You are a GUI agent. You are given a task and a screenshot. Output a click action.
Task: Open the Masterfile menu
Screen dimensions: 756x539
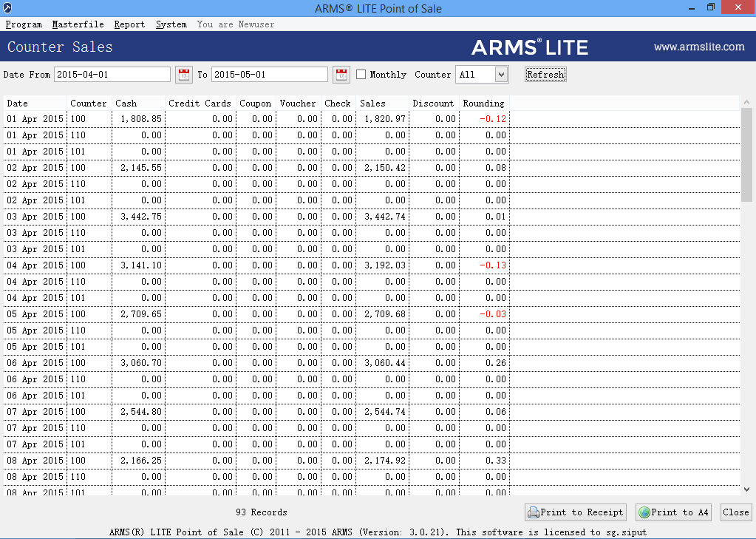point(78,24)
